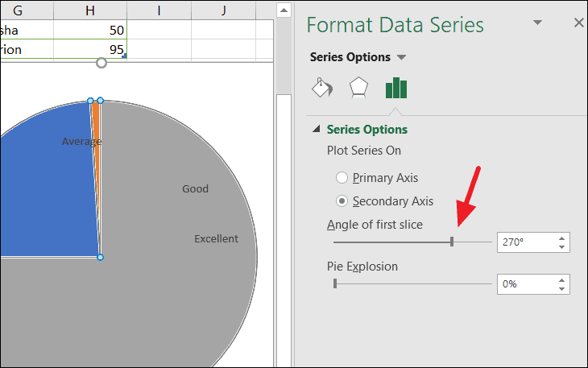Viewport: 588px width, 368px height.
Task: Open the Fill & Line paint bucket tab
Action: [322, 88]
